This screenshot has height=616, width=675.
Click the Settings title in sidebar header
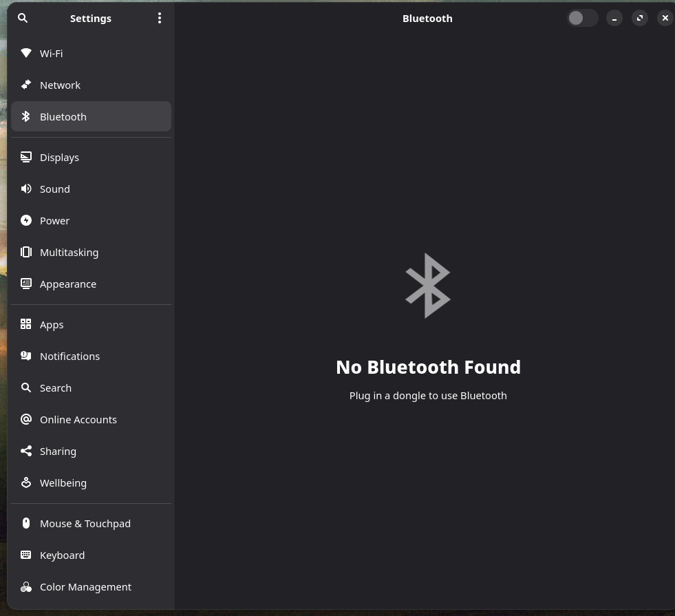coord(91,19)
